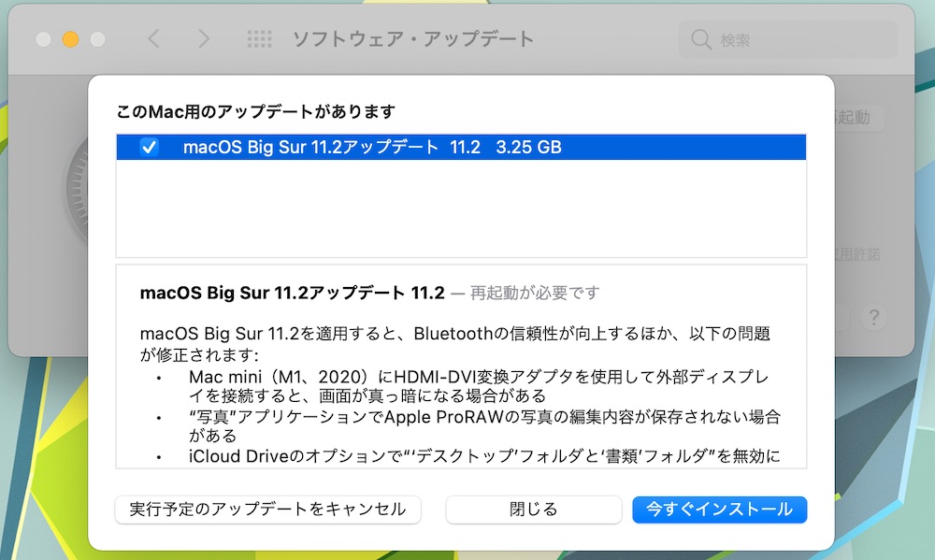935x560 pixels.
Task: Click the iCloud Drive bullet text
Action: pos(484,456)
